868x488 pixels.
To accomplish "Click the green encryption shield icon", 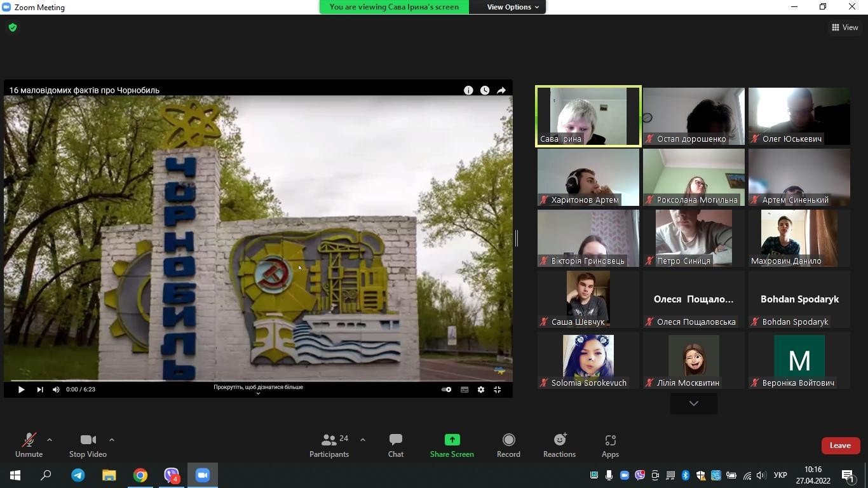I will [13, 27].
